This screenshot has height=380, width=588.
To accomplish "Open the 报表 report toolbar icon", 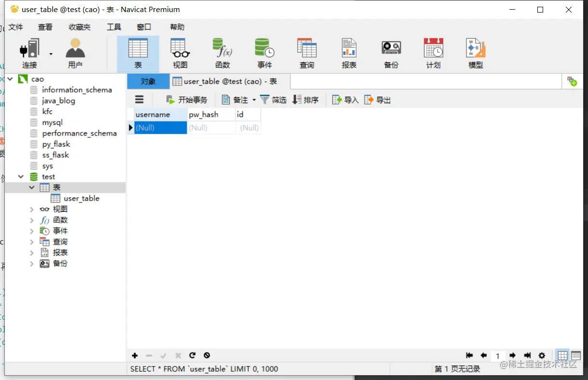I will tap(349, 54).
